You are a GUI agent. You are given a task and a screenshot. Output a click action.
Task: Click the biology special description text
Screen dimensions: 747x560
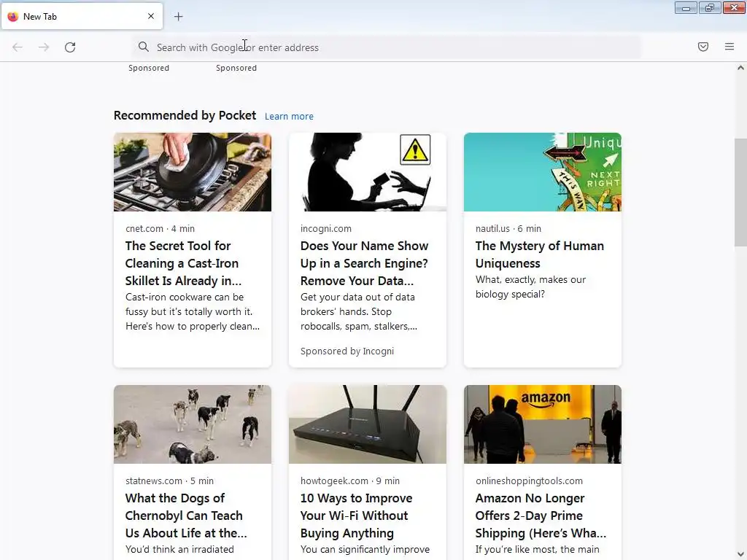(x=531, y=287)
